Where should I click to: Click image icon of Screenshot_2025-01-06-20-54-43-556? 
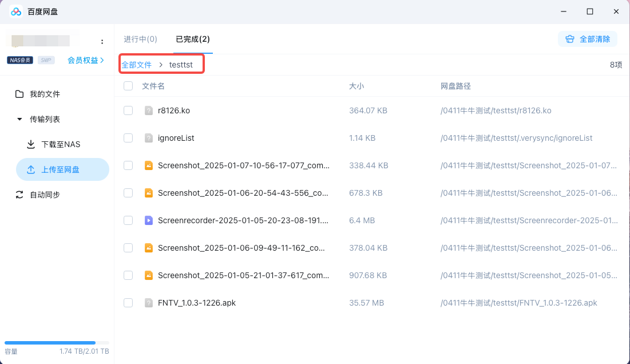click(x=149, y=193)
